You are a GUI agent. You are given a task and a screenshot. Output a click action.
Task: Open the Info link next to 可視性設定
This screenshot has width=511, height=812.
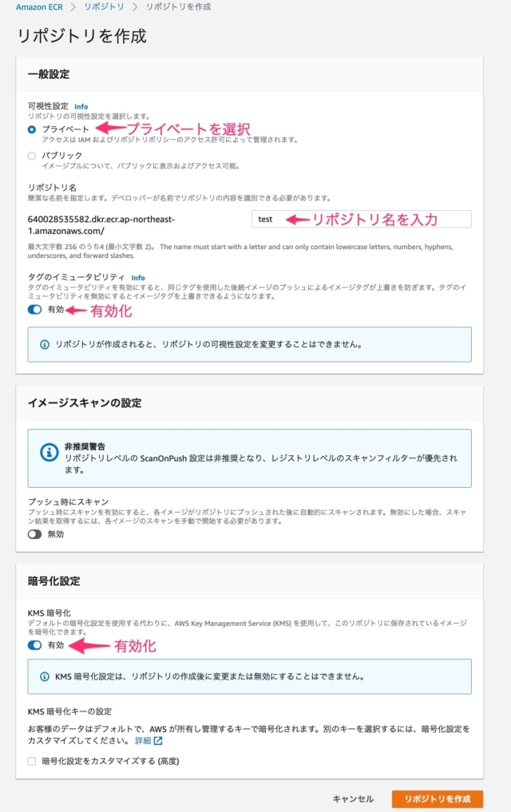[81, 106]
